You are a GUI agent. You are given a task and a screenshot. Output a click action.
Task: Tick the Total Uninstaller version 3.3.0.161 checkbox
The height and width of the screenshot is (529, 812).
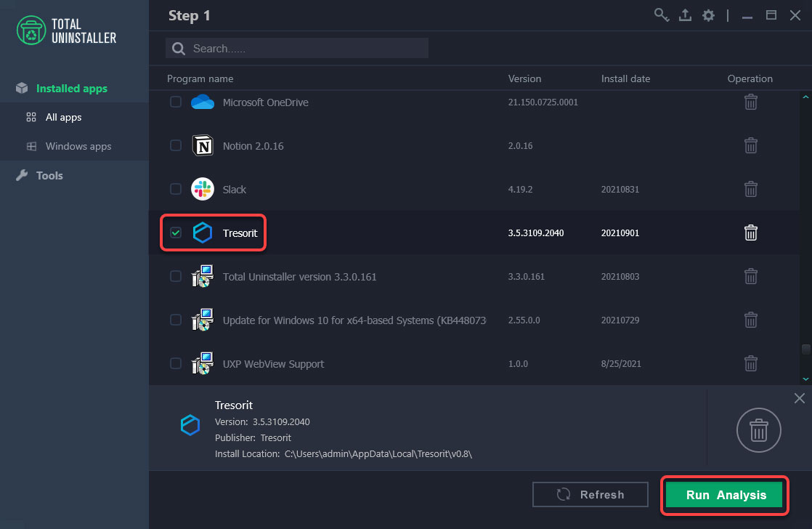click(x=176, y=276)
